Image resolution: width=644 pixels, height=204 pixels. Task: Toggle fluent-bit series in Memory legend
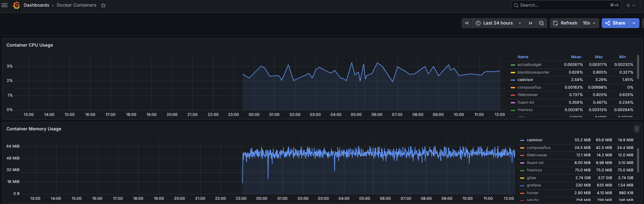point(535,163)
